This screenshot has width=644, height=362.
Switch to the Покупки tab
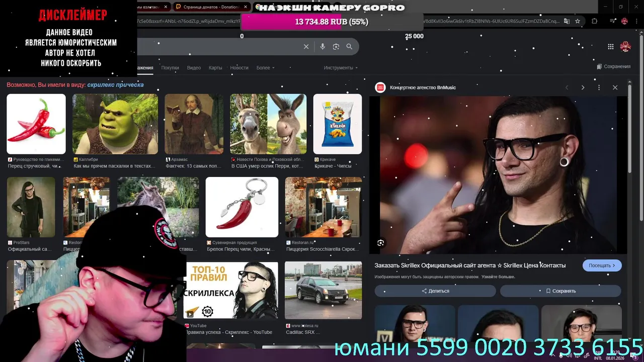170,68
